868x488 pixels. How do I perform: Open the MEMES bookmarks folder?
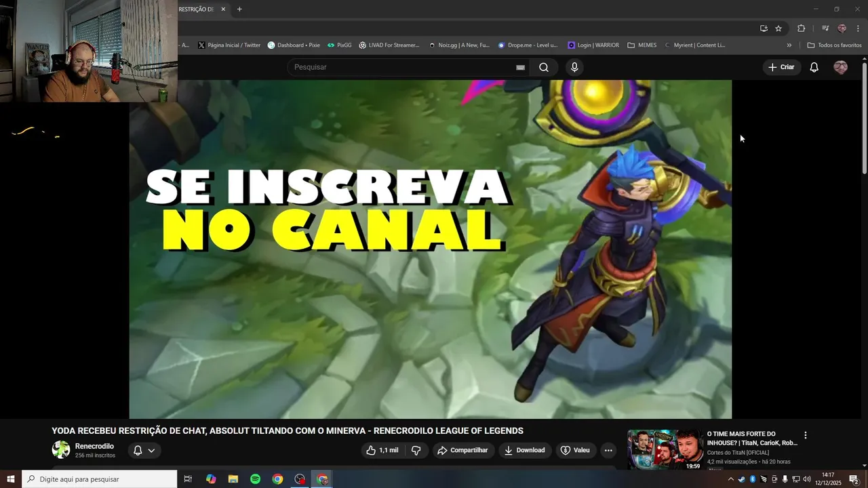(642, 45)
